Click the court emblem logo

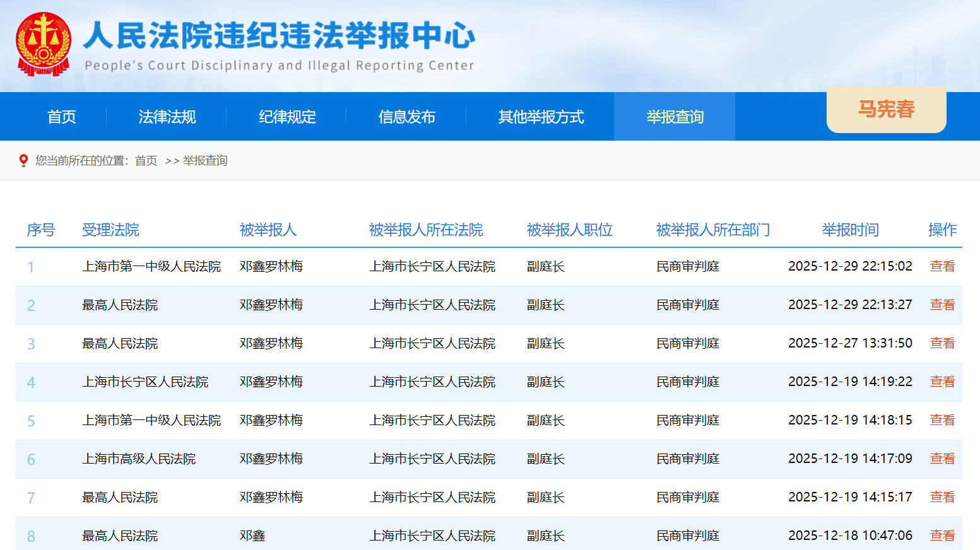tap(42, 43)
